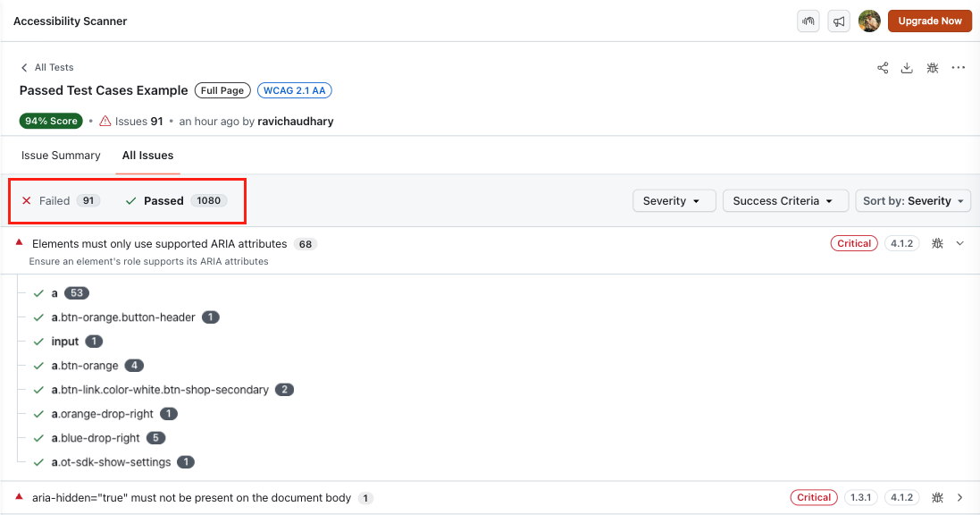Click the 94% Score badge
Image resolution: width=980 pixels, height=515 pixels.
pos(51,121)
